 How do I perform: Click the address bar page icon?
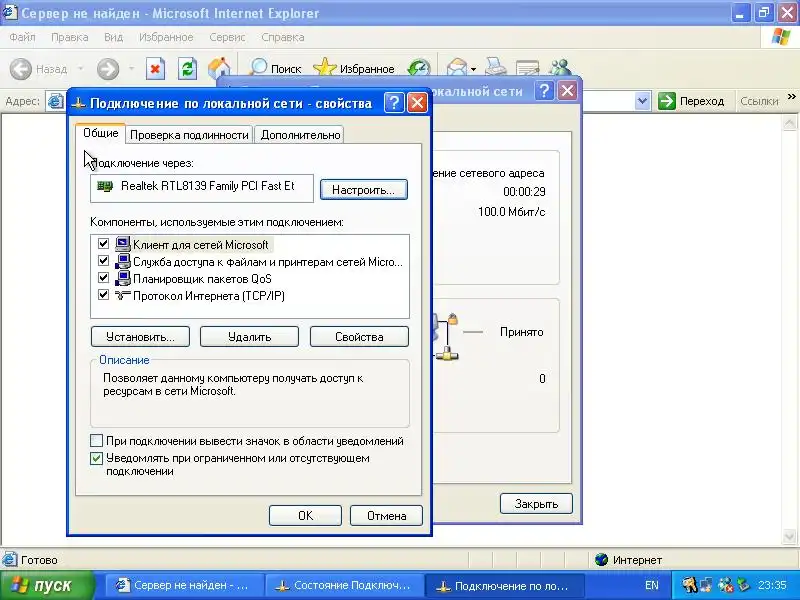[x=55, y=101]
